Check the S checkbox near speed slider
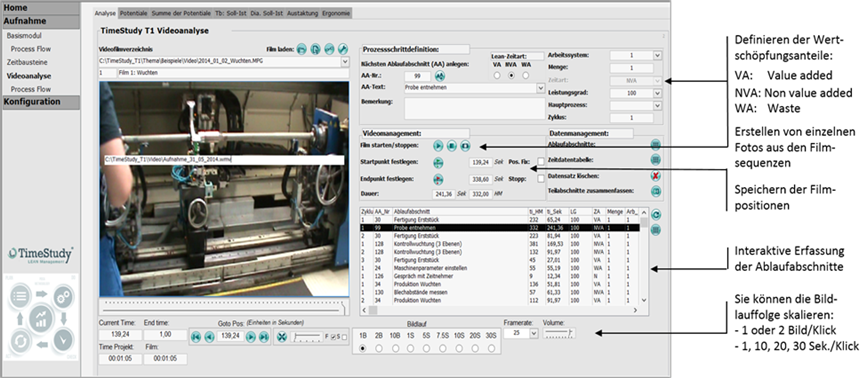The height and width of the screenshot is (378, 867). 344,337
